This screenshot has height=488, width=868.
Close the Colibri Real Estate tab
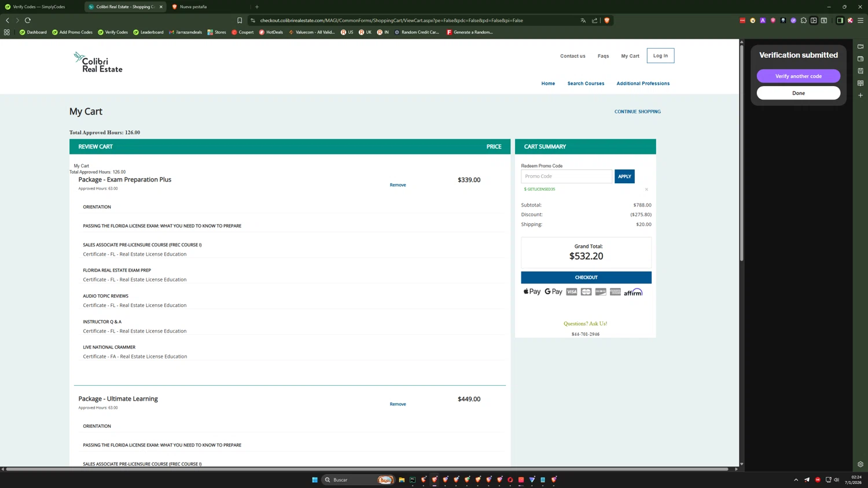click(x=161, y=7)
